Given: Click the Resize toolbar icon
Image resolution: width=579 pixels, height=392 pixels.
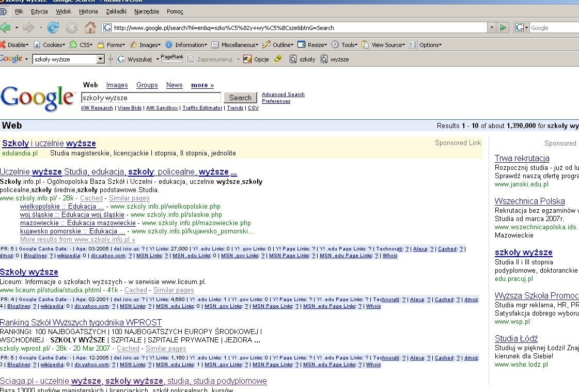Looking at the screenshot, I should click(301, 44).
